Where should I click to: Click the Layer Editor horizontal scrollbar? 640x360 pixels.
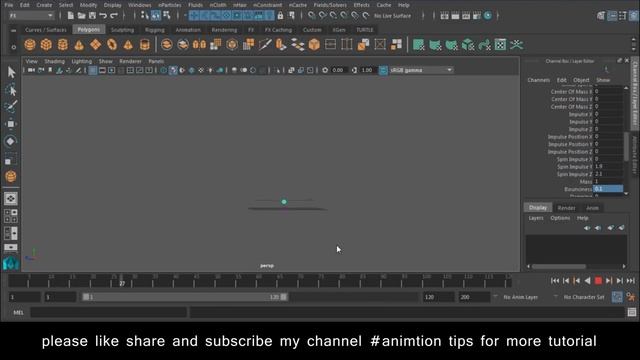point(559,267)
